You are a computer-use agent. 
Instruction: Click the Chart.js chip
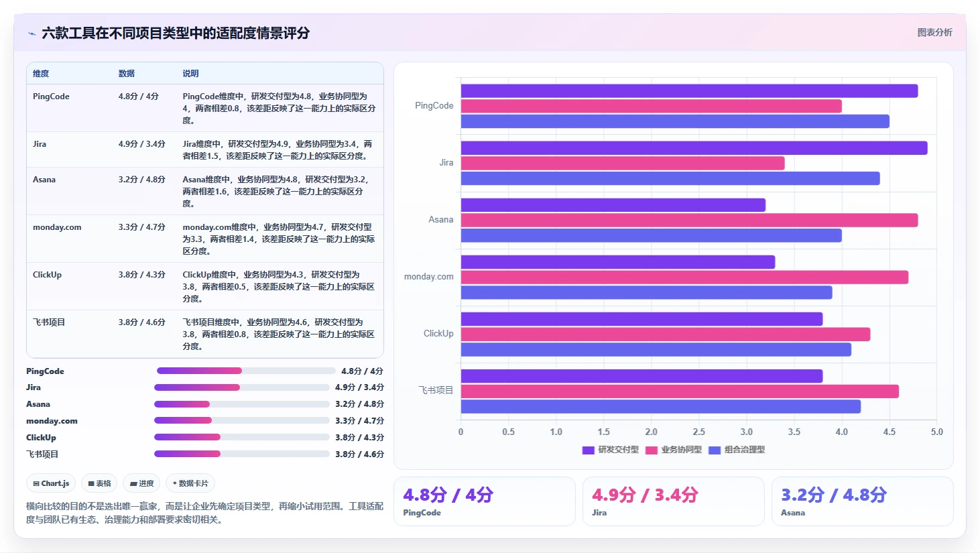pyautogui.click(x=51, y=483)
